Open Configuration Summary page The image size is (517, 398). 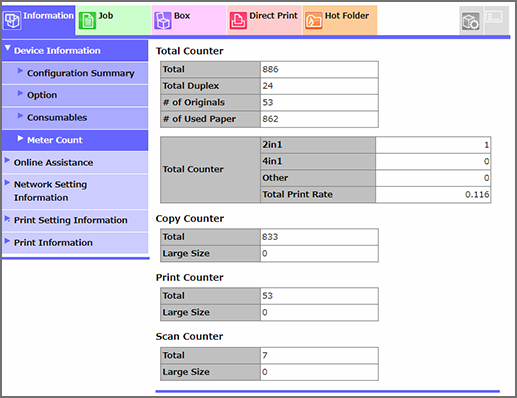75,73
